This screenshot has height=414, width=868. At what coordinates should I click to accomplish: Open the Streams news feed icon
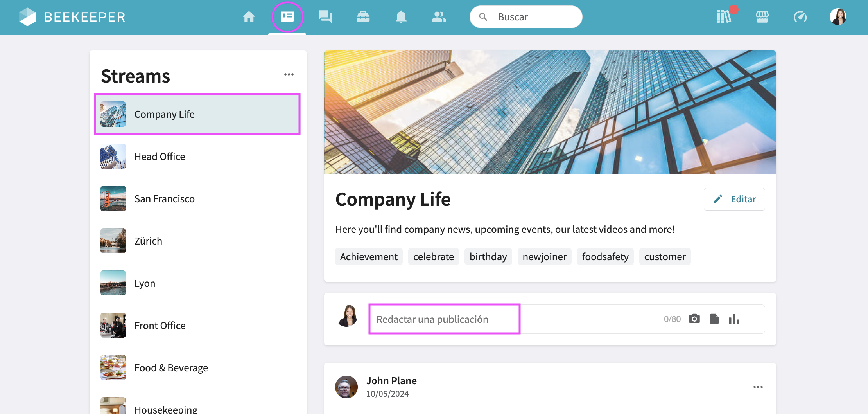(x=287, y=17)
